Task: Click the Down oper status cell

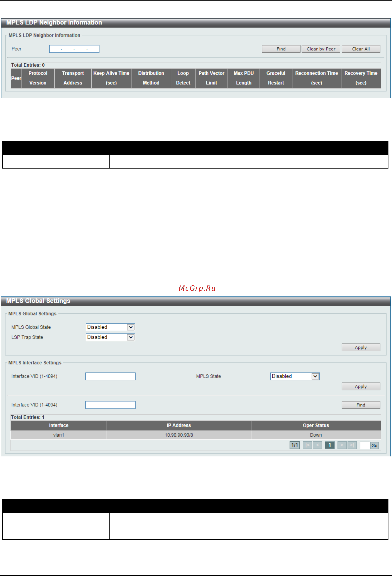Action: tap(316, 435)
